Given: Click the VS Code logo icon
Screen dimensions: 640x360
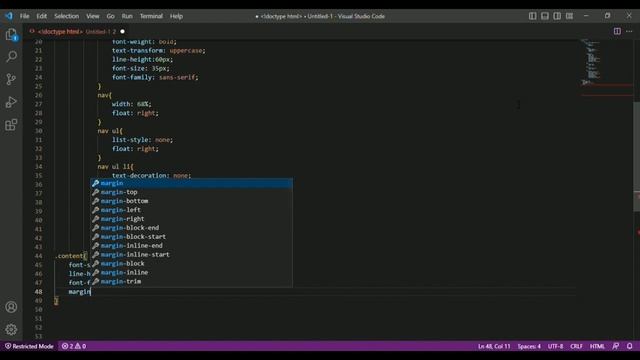Looking at the screenshot, I should (x=9, y=16).
